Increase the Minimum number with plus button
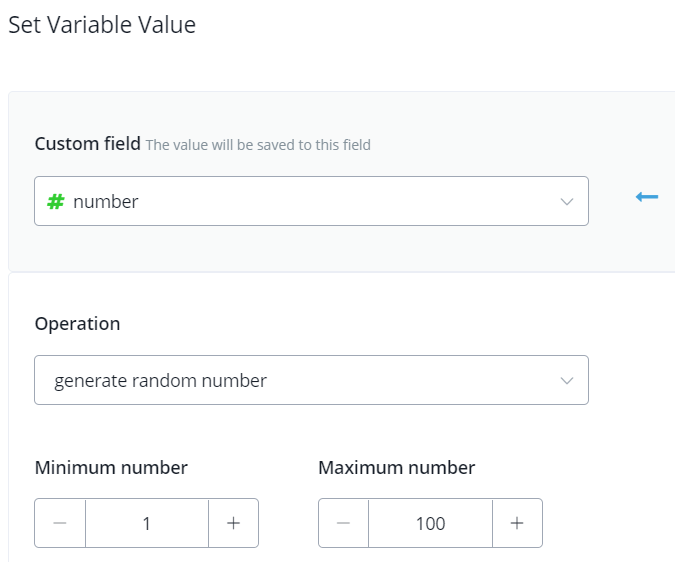 (x=233, y=523)
